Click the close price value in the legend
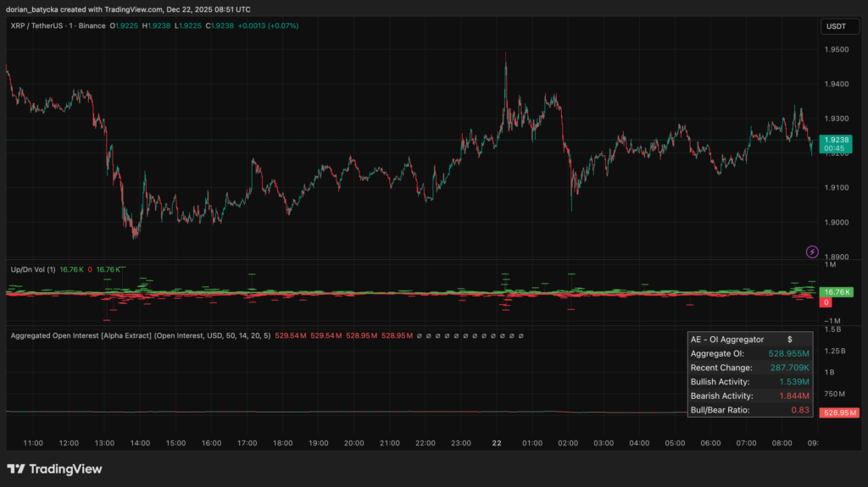Viewport: 868px width, 487px height. click(x=226, y=26)
